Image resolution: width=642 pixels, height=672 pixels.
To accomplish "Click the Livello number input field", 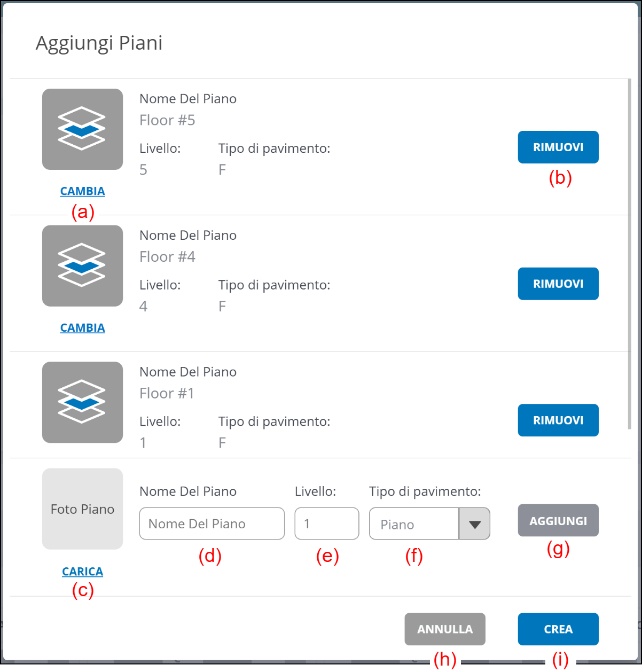I will click(x=326, y=524).
